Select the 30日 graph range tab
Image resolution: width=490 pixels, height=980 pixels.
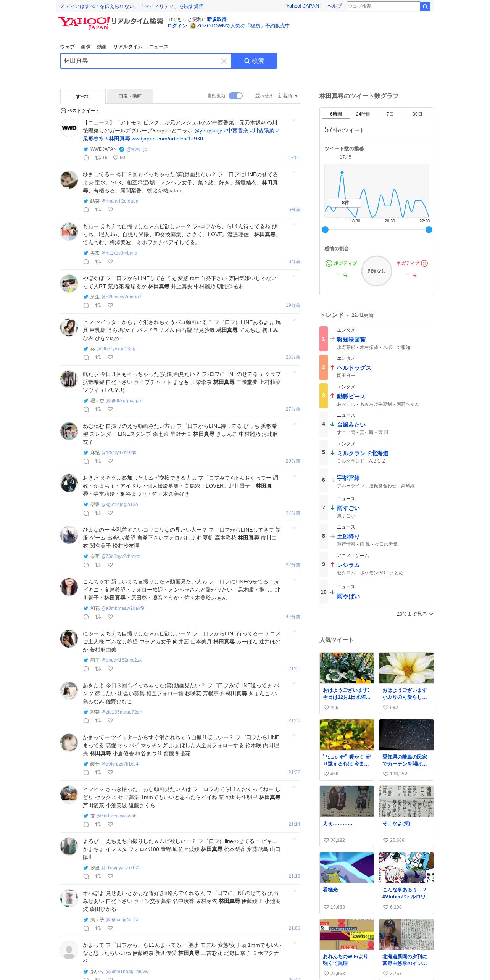point(417,114)
